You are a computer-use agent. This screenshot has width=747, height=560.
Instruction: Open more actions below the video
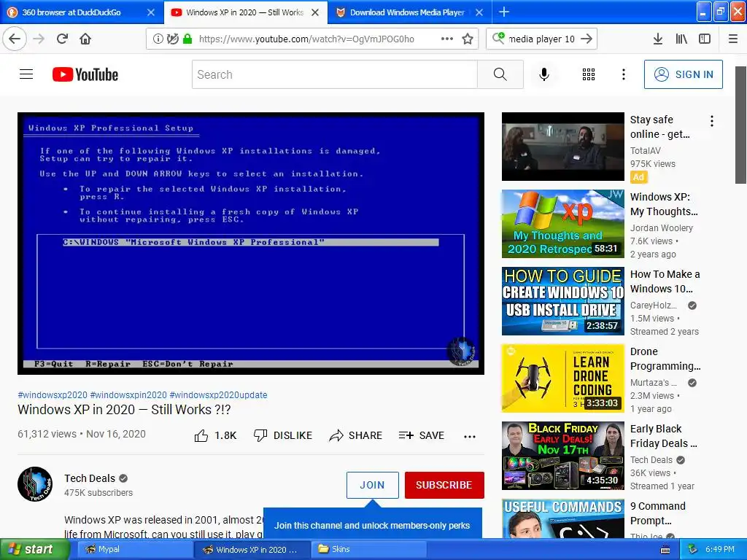(x=470, y=436)
